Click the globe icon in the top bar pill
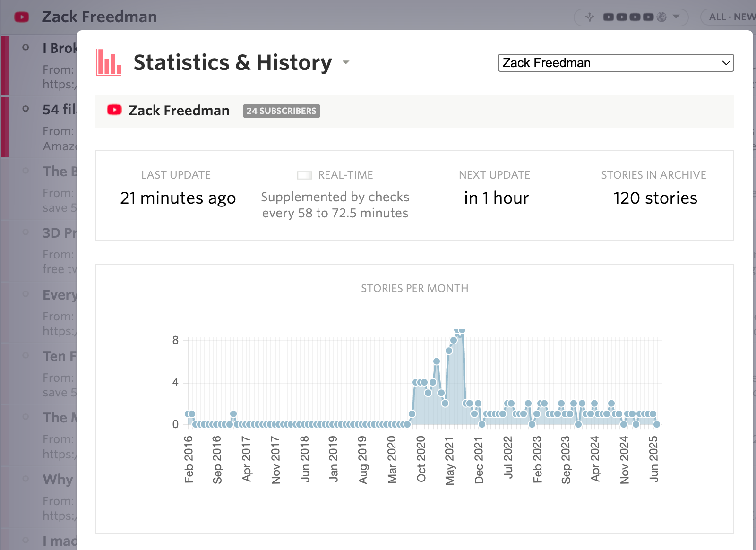This screenshot has height=550, width=756. point(661,17)
